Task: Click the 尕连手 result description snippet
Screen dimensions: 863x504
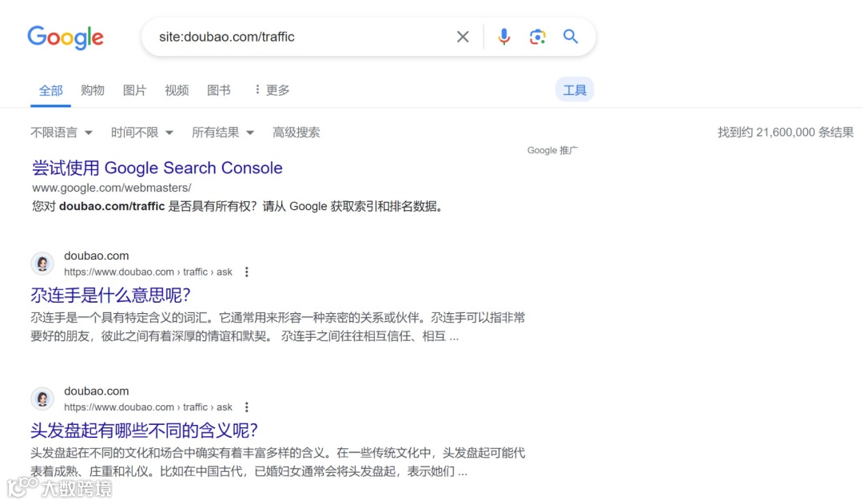Action: [x=277, y=327]
